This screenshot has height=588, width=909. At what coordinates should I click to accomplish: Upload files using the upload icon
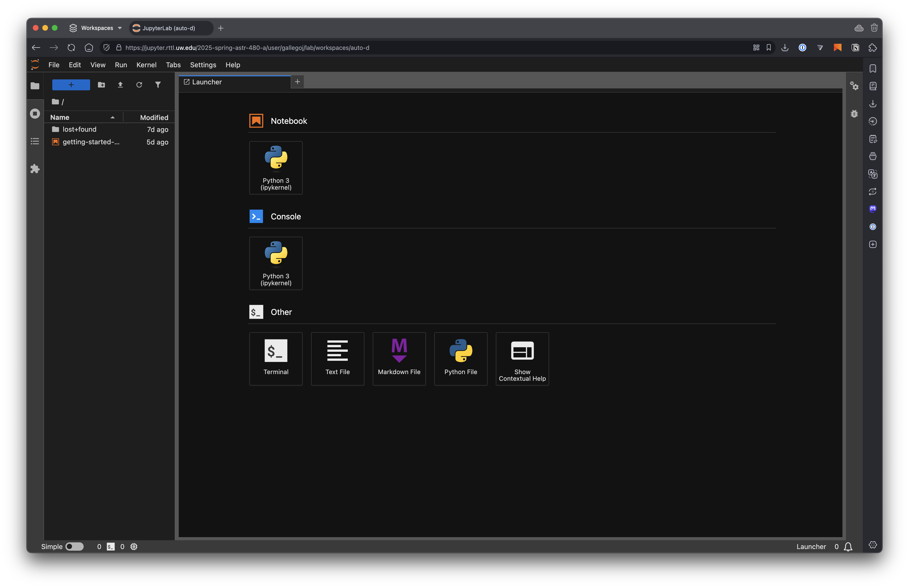pos(120,85)
